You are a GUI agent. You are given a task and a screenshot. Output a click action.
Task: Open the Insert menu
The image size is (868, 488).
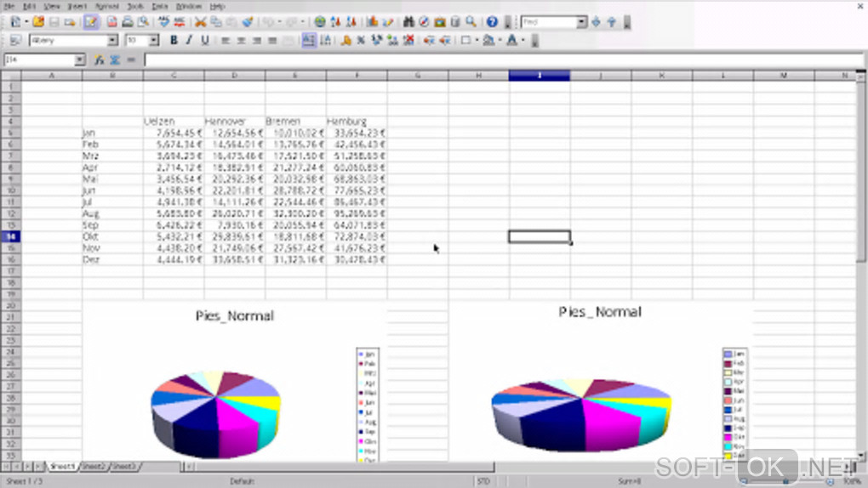point(77,6)
